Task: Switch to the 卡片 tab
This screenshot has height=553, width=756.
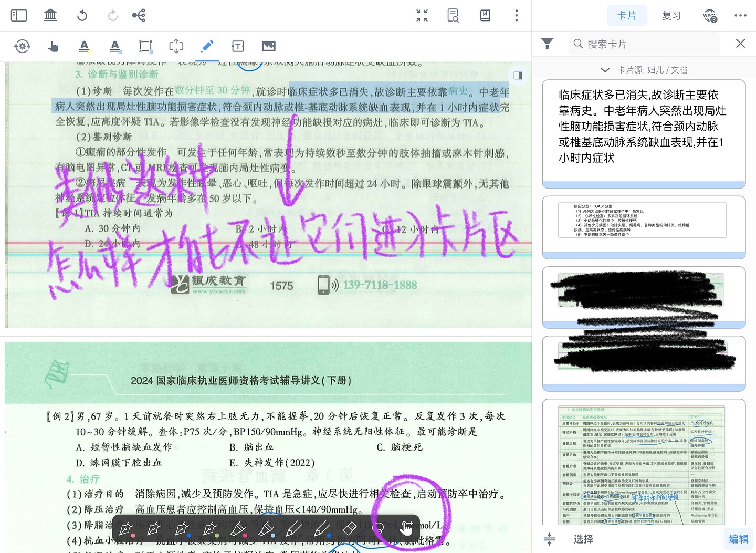Action: [x=627, y=16]
